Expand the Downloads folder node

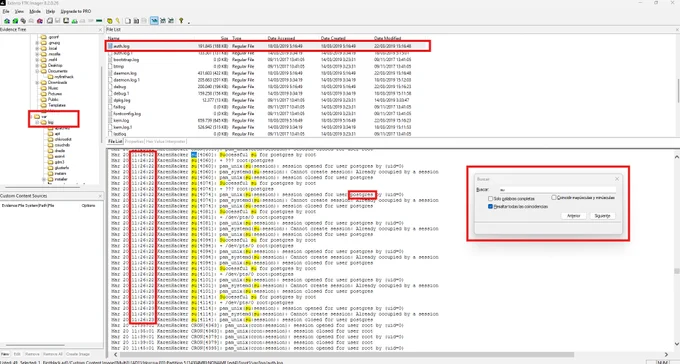click(x=37, y=82)
